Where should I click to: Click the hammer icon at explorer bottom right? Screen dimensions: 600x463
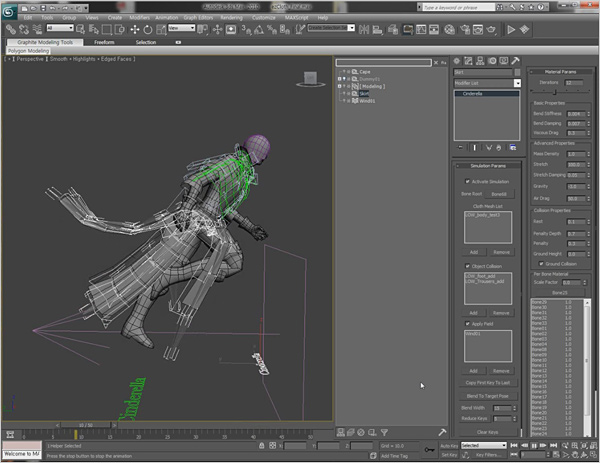point(442,432)
